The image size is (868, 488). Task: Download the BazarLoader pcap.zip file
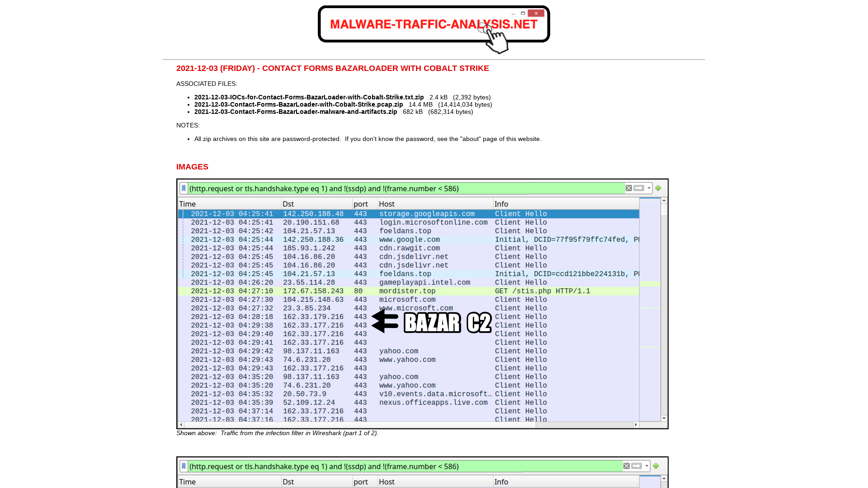[x=298, y=104]
